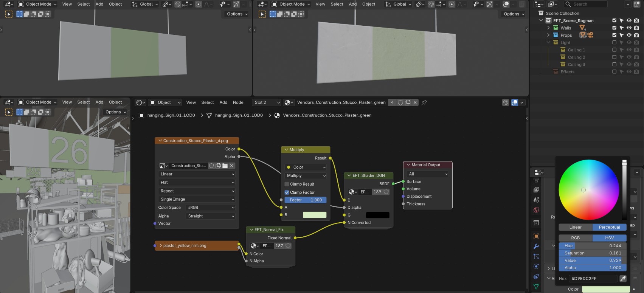Click the Hex color input field

pos(593,279)
